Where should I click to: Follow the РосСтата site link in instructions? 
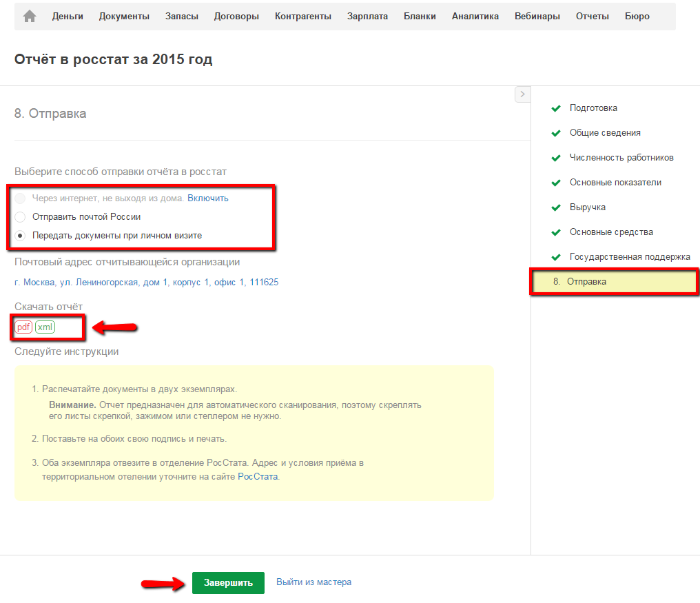tap(258, 477)
